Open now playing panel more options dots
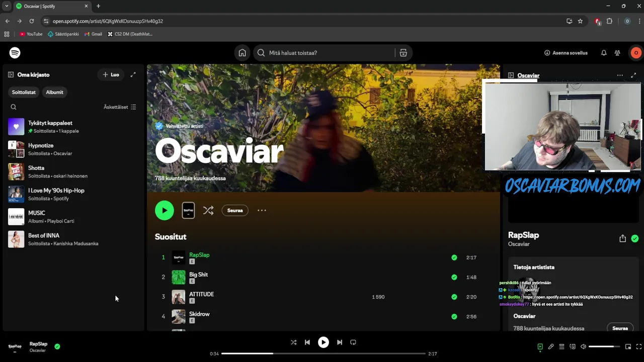 pos(620,75)
